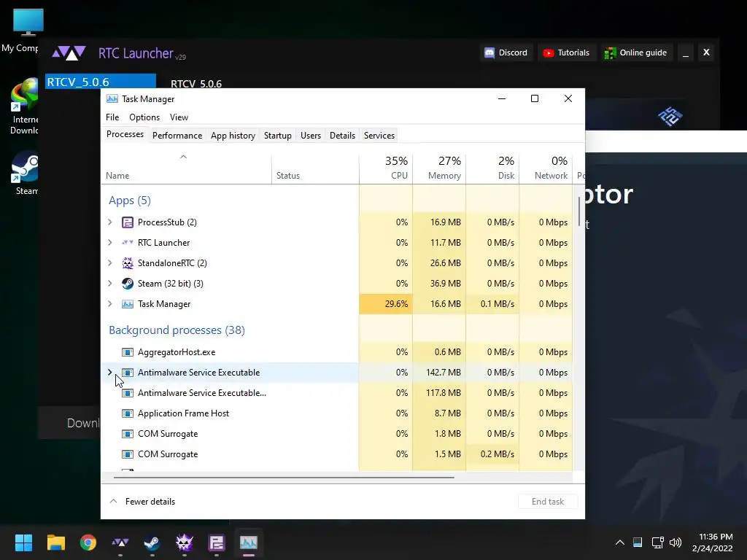747x560 pixels.
Task: Click the Task Manager process row icon
Action: pos(127,304)
